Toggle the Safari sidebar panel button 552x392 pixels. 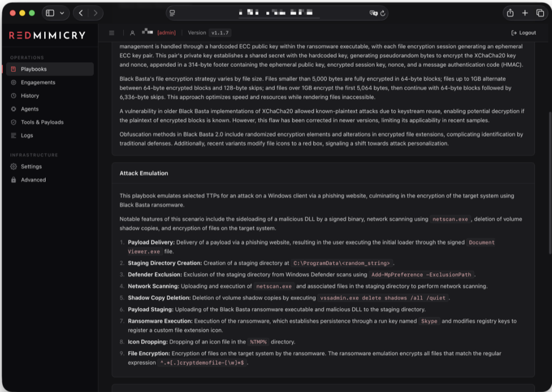pos(50,13)
